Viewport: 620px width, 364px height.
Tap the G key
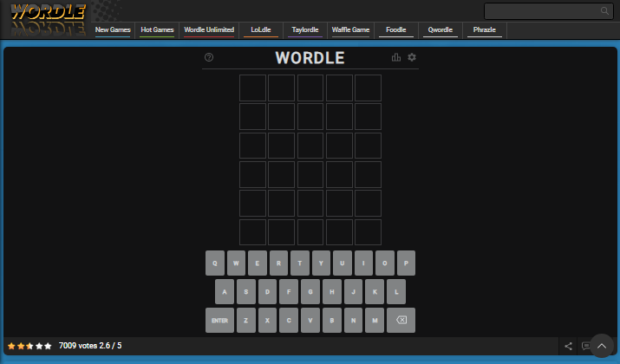[310, 292]
